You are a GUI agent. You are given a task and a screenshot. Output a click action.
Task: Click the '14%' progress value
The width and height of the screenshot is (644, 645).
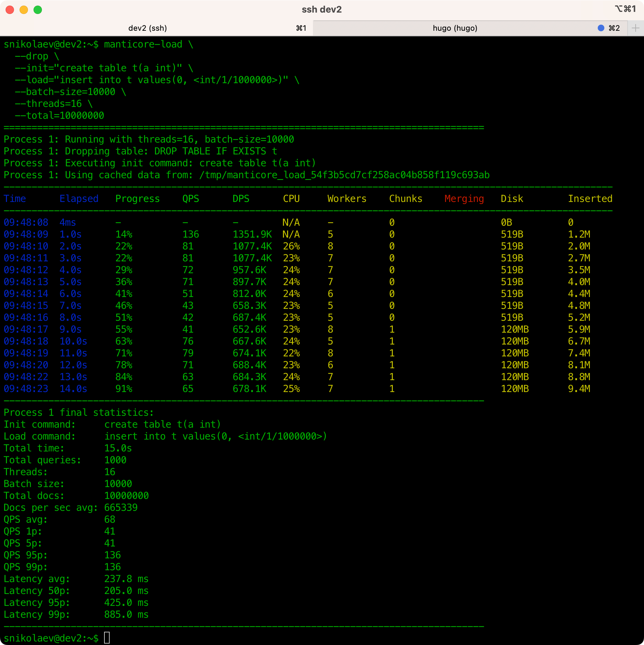124,234
